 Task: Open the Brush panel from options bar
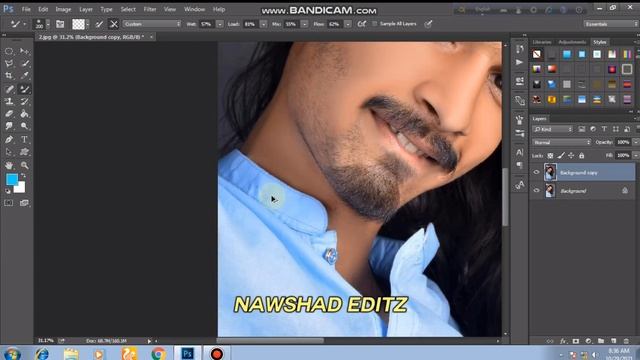click(x=60, y=24)
